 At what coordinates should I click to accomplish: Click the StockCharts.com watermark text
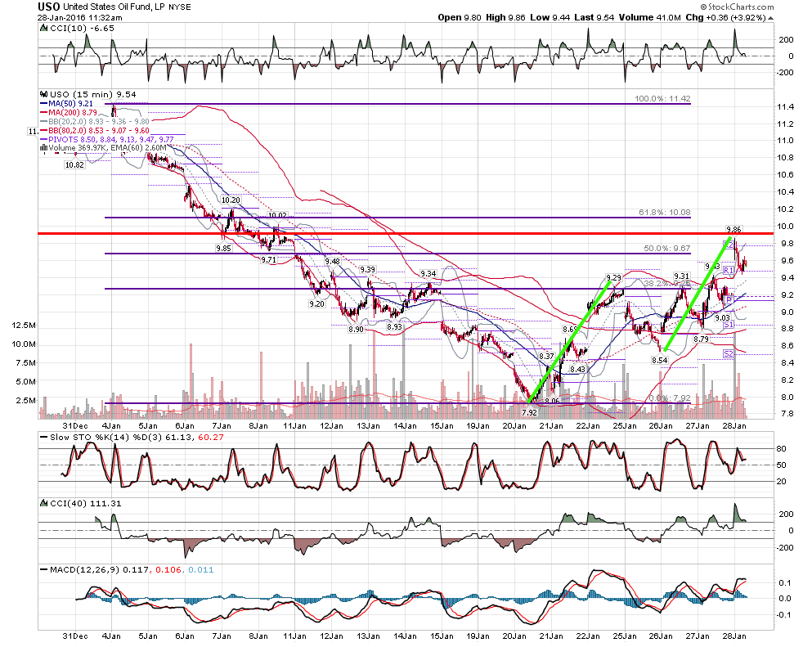point(741,7)
